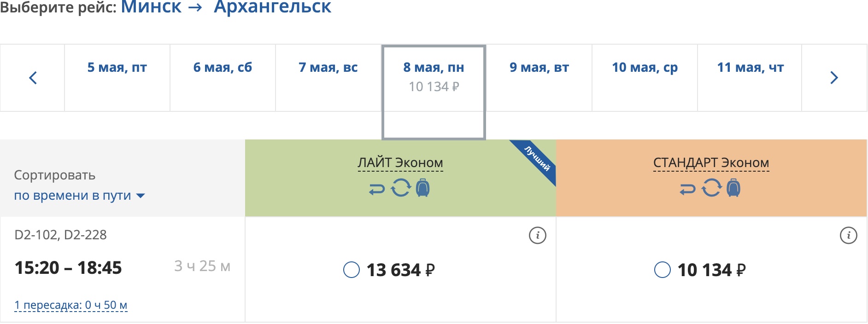
Task: Open the sort dropdown 'по времени в пути'
Action: (79, 196)
